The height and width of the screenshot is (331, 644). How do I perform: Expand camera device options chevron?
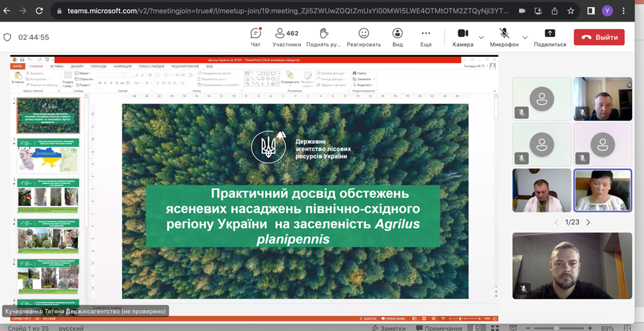pyautogui.click(x=481, y=38)
